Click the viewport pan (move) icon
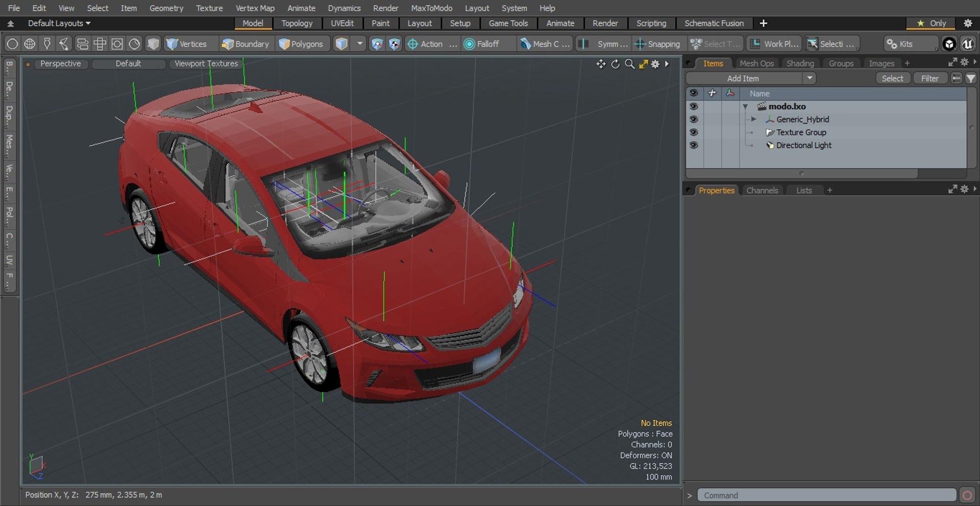The image size is (980, 506). 601,64
